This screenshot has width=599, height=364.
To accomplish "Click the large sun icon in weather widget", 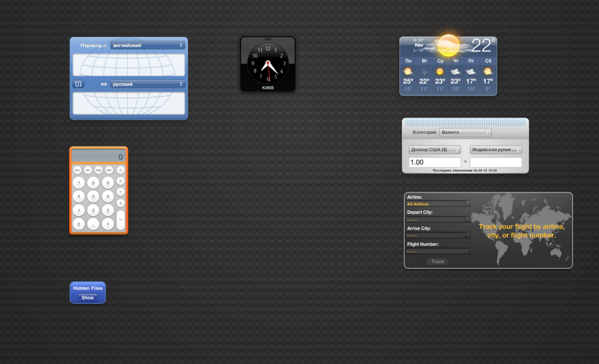I will point(448,45).
